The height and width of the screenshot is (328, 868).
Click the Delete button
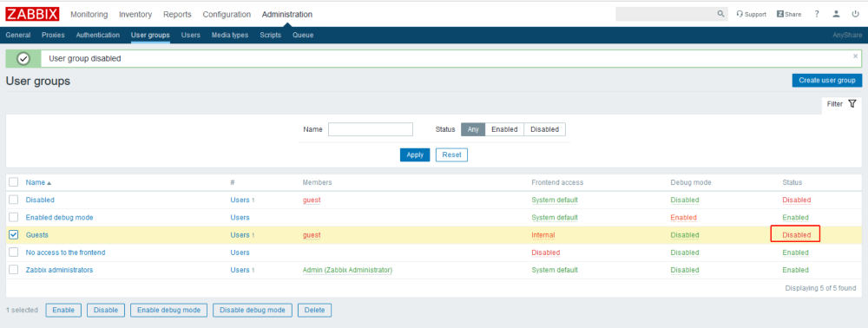coord(314,311)
